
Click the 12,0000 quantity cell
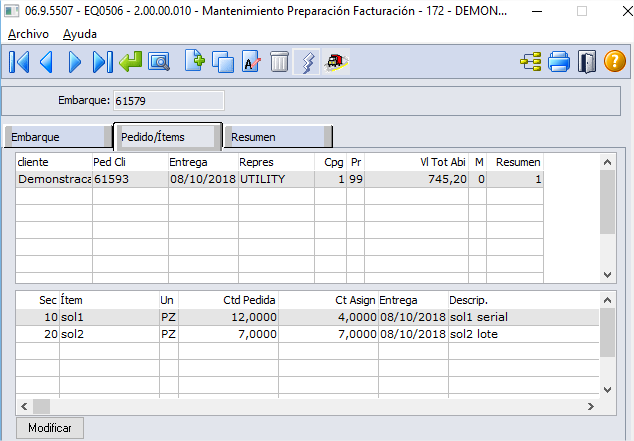point(228,317)
